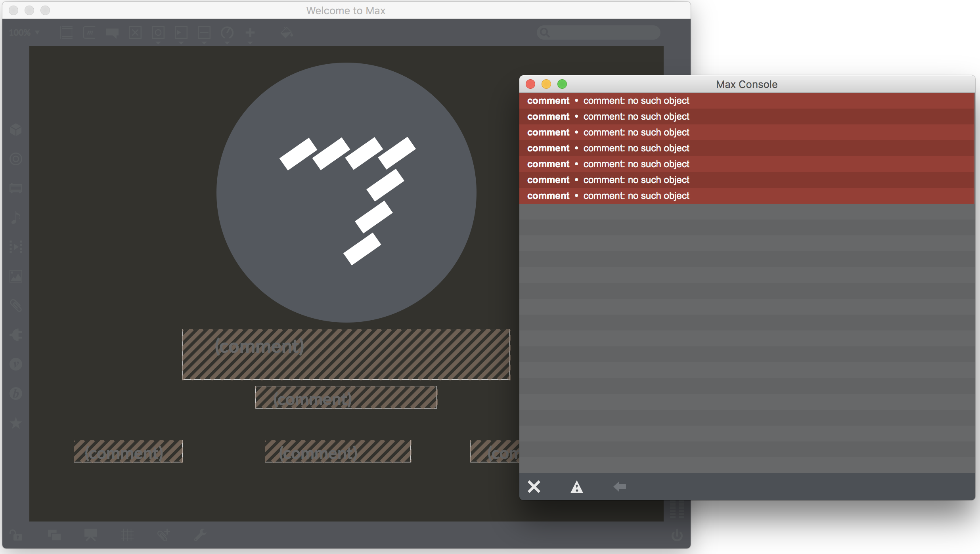Open the objects cube icon in left sidebar
Image resolution: width=980 pixels, height=554 pixels.
coord(16,130)
